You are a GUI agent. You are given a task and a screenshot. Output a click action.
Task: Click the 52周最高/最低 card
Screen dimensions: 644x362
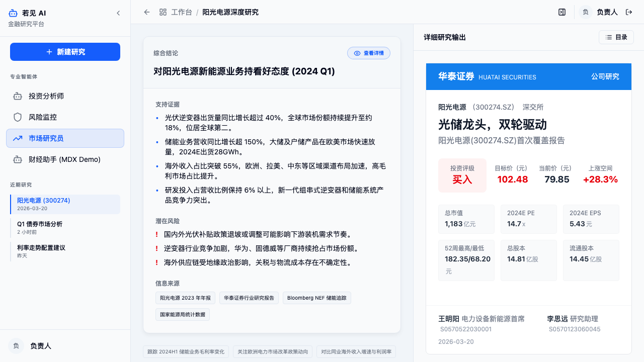(466, 260)
